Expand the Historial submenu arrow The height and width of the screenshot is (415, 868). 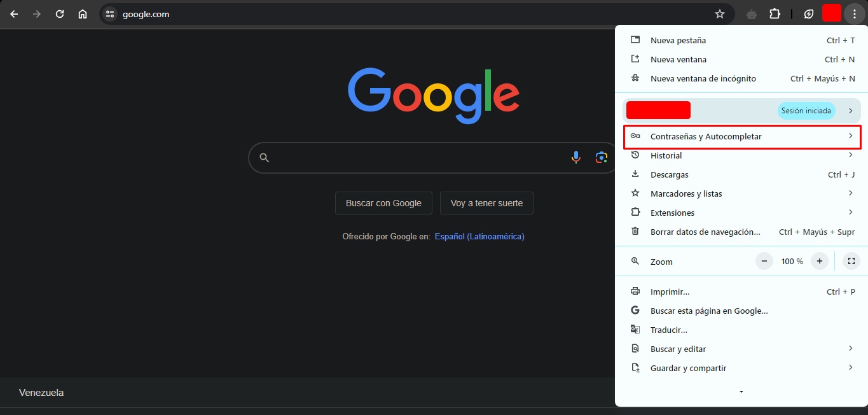pyautogui.click(x=850, y=155)
